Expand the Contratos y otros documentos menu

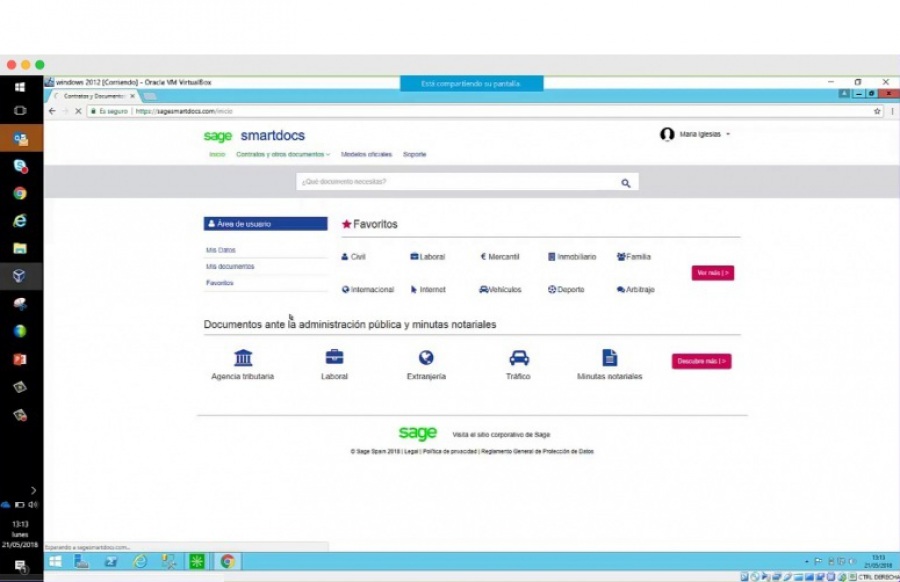click(285, 155)
